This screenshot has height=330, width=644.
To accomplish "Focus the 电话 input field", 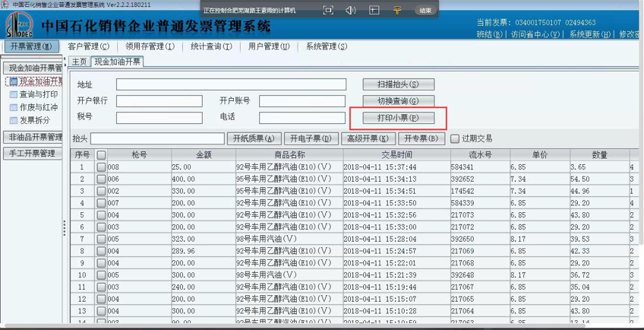I will point(302,118).
